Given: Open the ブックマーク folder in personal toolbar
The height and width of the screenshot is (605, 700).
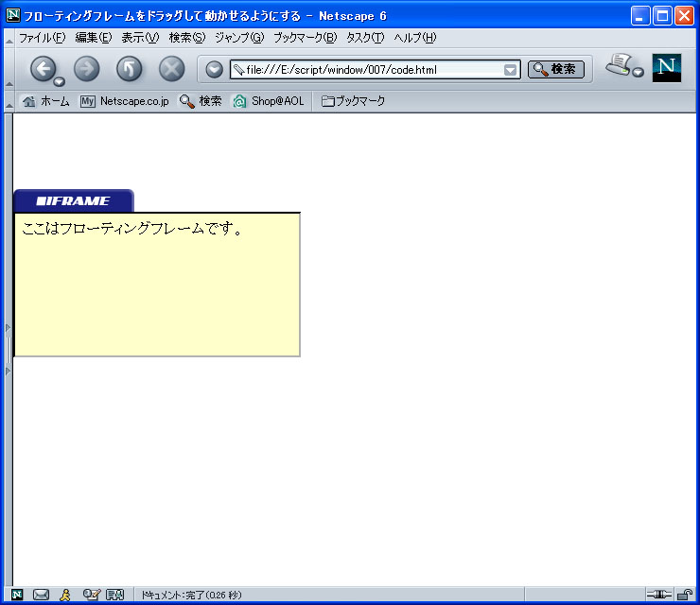Looking at the screenshot, I should point(353,101).
